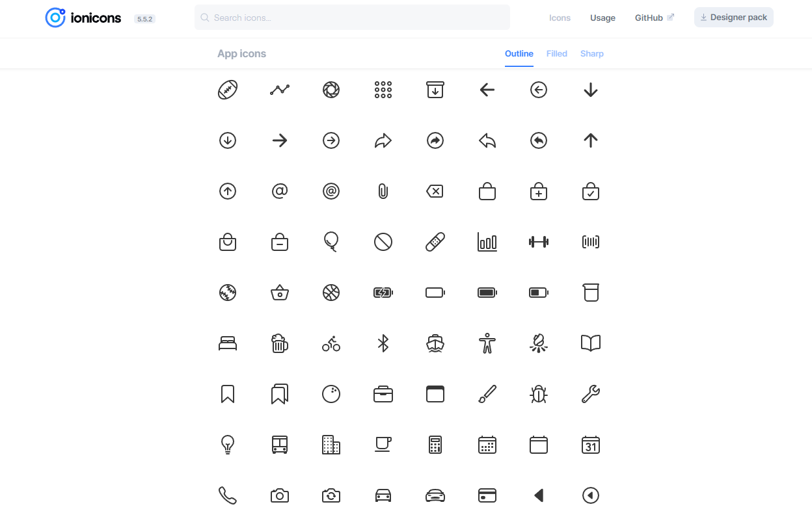Choose the paint brush icon
The image size is (812, 524).
click(487, 394)
